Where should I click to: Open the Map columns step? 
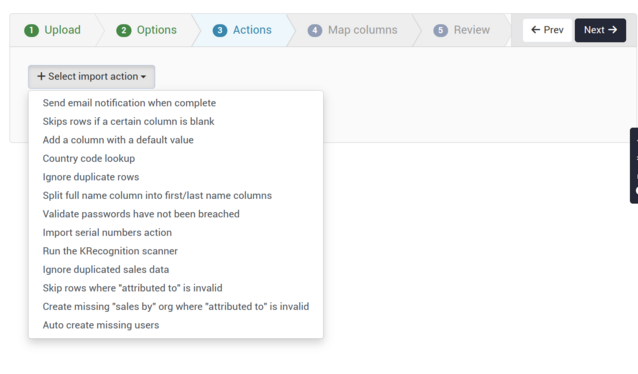point(353,30)
